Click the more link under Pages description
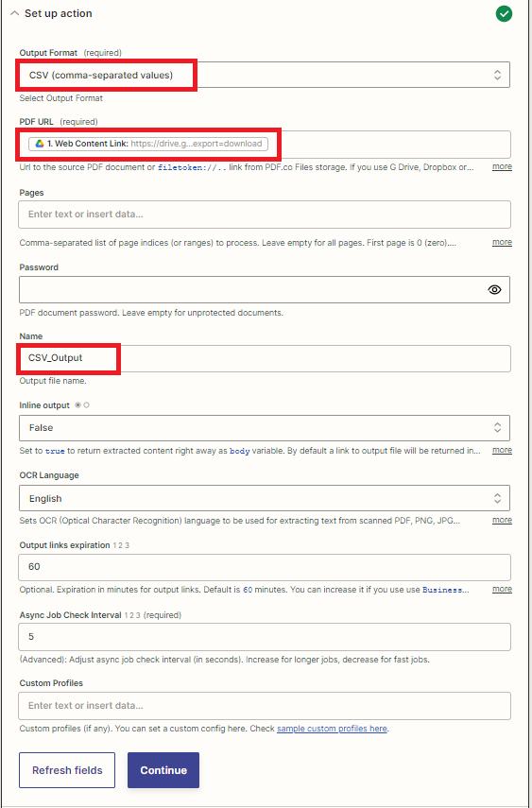 tap(502, 242)
